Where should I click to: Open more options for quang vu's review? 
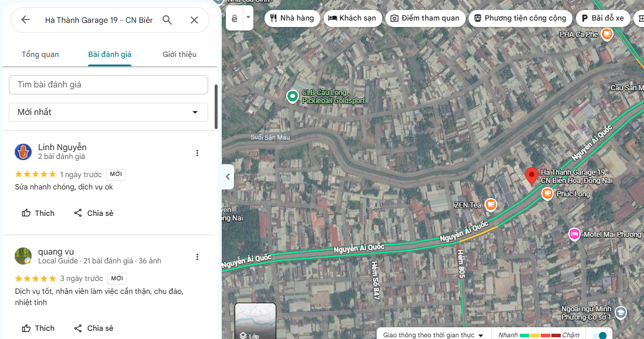pos(197,257)
